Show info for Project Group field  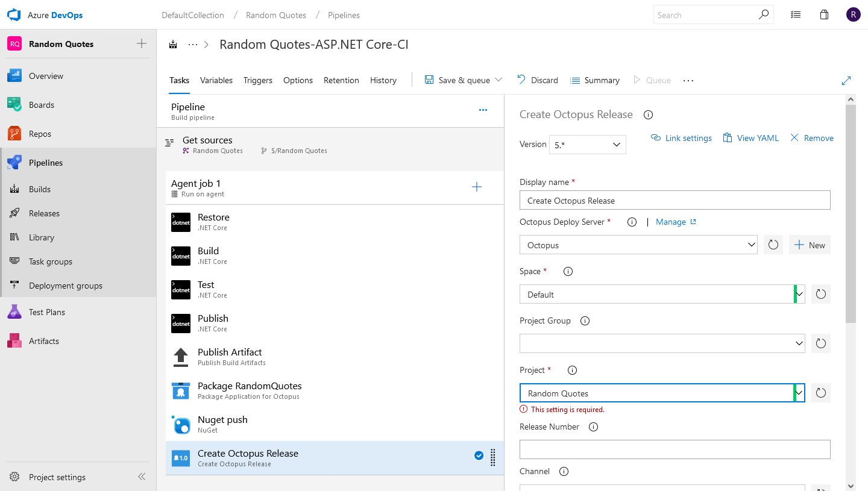pyautogui.click(x=585, y=321)
